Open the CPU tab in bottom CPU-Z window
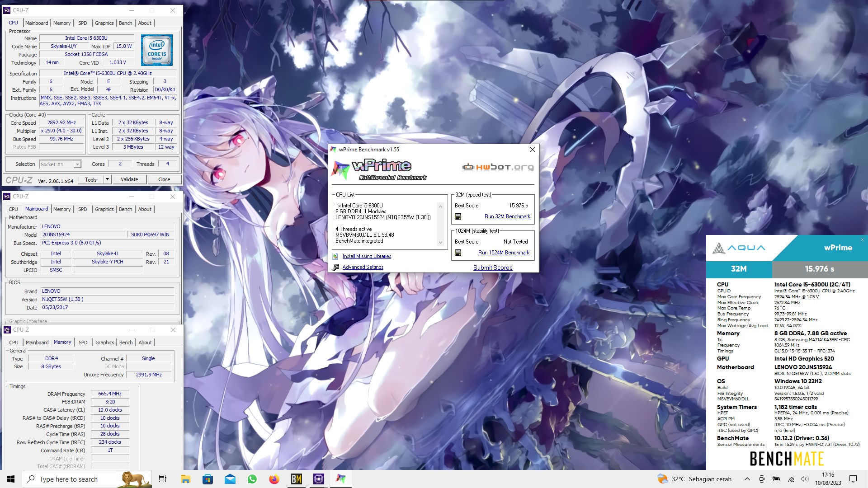The height and width of the screenshot is (488, 868). (x=14, y=343)
